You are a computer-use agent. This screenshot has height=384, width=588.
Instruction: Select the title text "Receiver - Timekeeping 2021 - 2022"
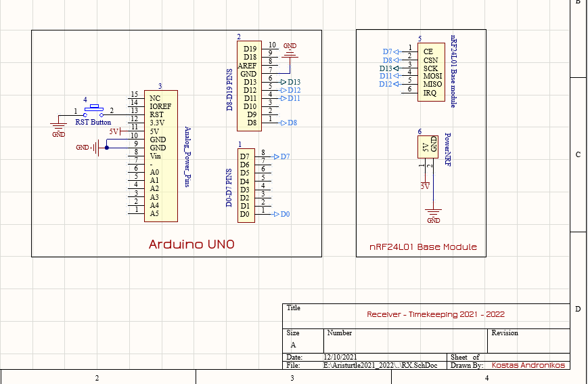click(x=435, y=314)
